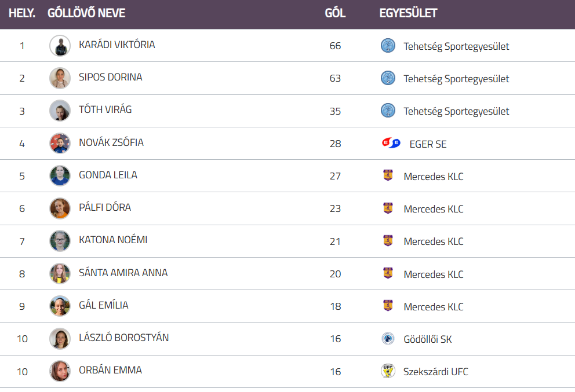Click Tehetség Sportegyesület logo beside Tóth Virág
575x392 pixels.
coord(388,111)
